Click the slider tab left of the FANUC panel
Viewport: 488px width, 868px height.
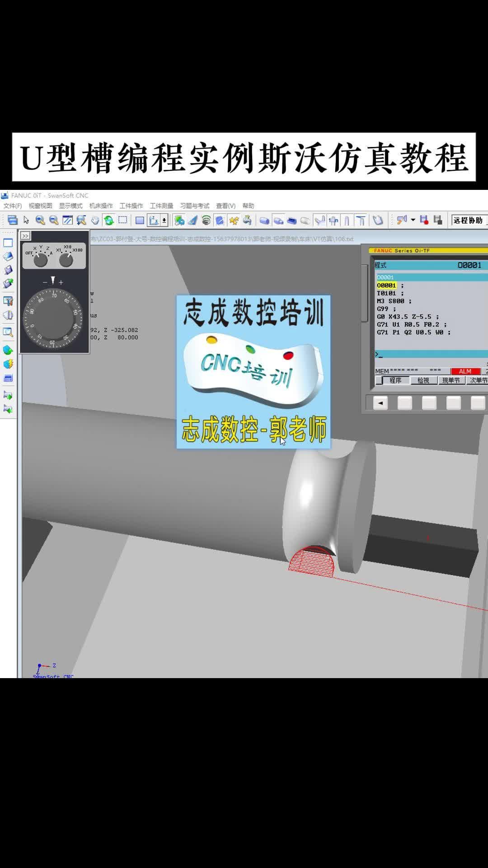click(364, 293)
